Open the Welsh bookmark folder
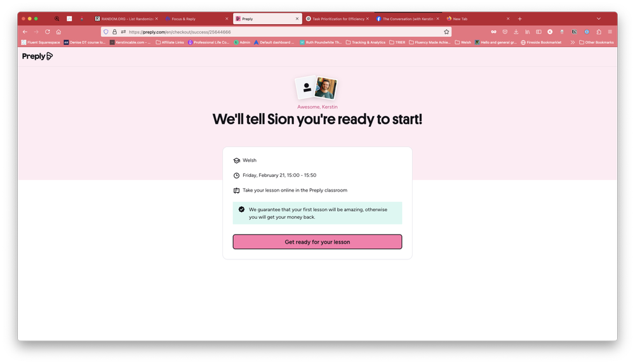Screen dimensions: 635x364 pyautogui.click(x=463, y=42)
